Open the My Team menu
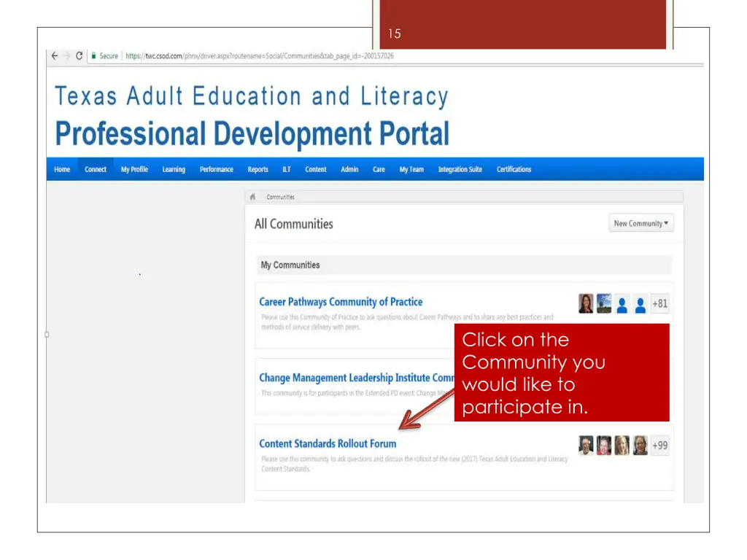The width and height of the screenshot is (747, 560). point(411,169)
